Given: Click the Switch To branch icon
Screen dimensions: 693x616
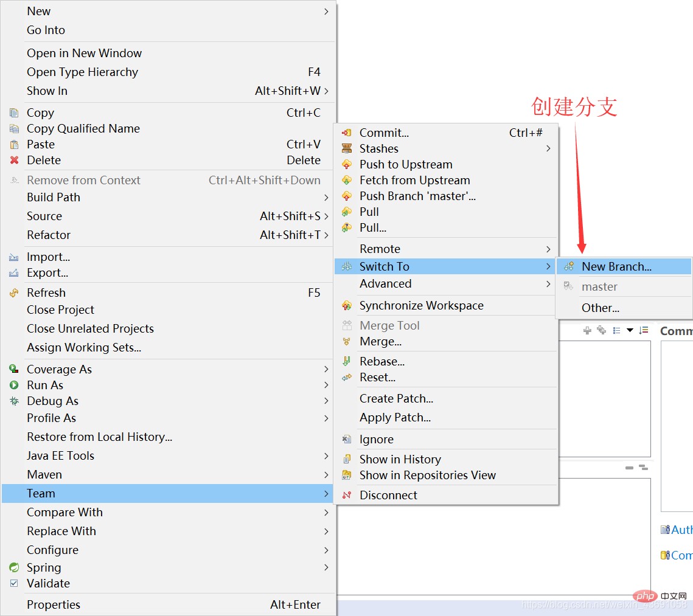Looking at the screenshot, I should point(347,266).
